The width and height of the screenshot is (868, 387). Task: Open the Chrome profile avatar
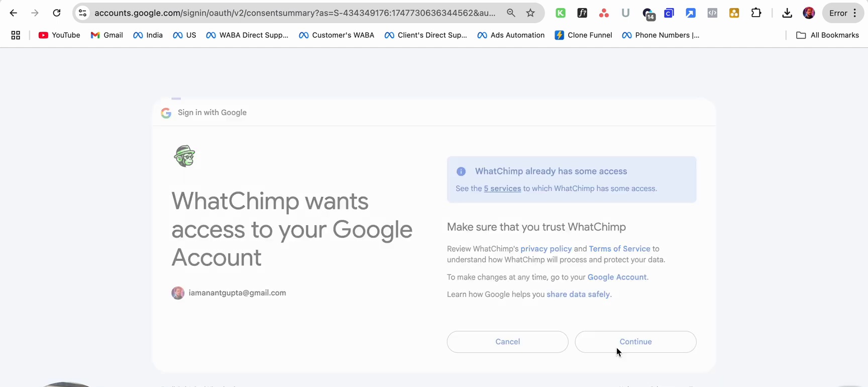809,13
